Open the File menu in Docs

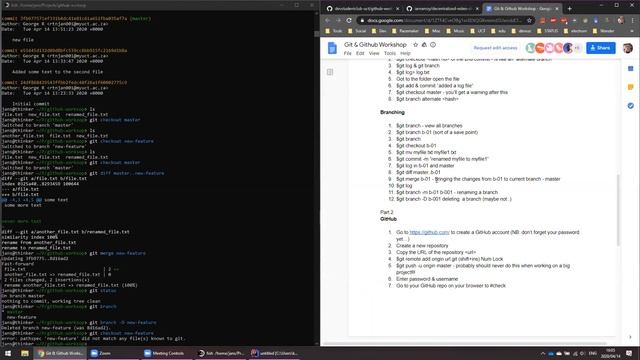347,53
